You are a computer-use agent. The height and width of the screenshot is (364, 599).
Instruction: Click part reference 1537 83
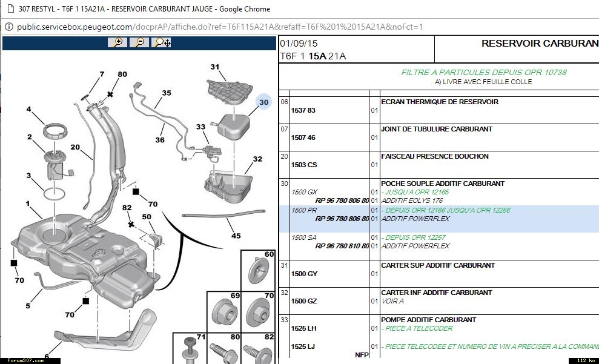(x=303, y=111)
